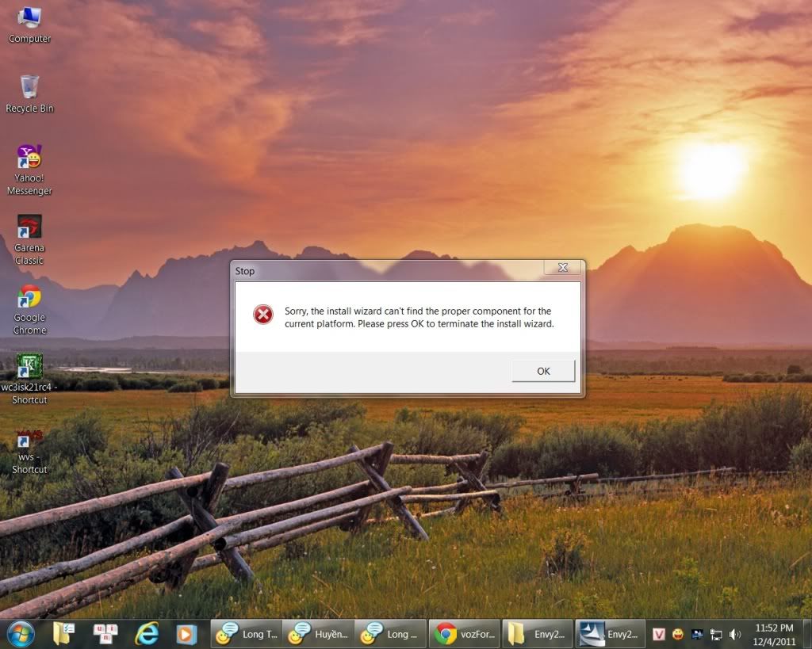Switch to the Huyền chat window
This screenshot has width=812, height=649.
(318, 634)
